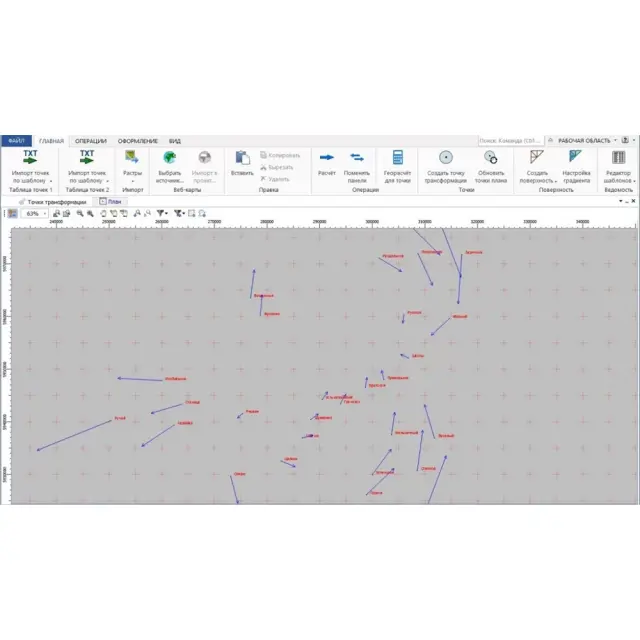Viewport: 640px width, 640px height.
Task: Click the Расчёт arrow icon
Action: click(326, 158)
